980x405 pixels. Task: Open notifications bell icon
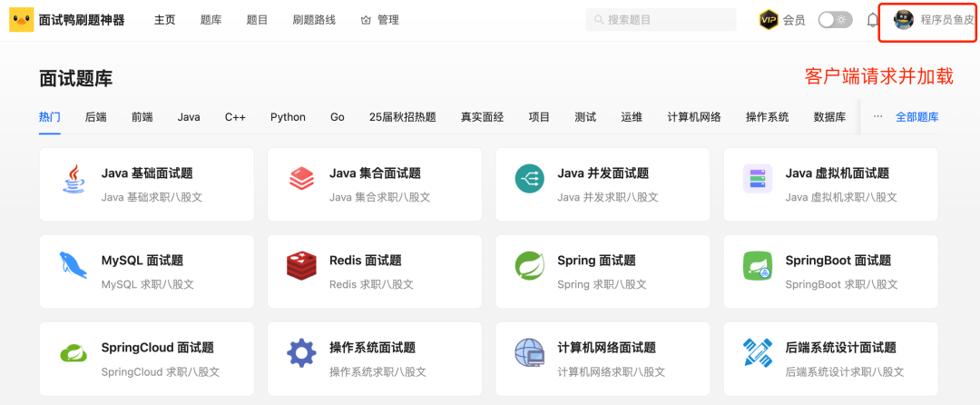pos(873,20)
